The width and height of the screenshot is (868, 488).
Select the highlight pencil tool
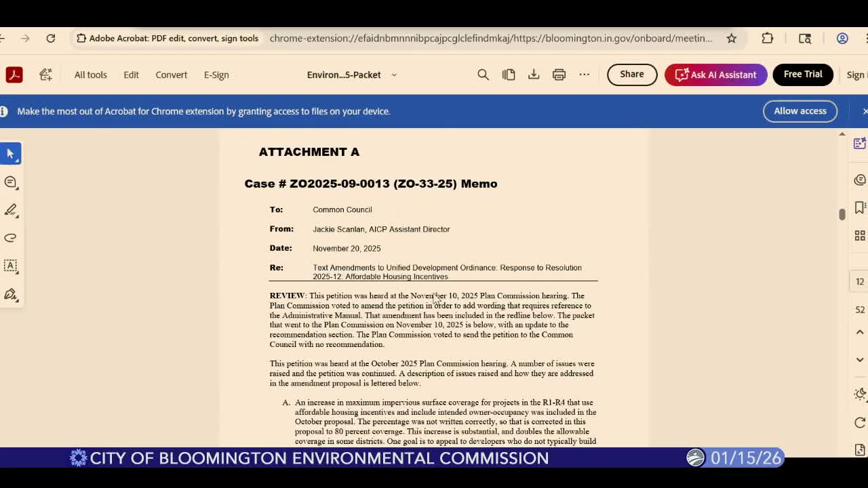(x=10, y=210)
